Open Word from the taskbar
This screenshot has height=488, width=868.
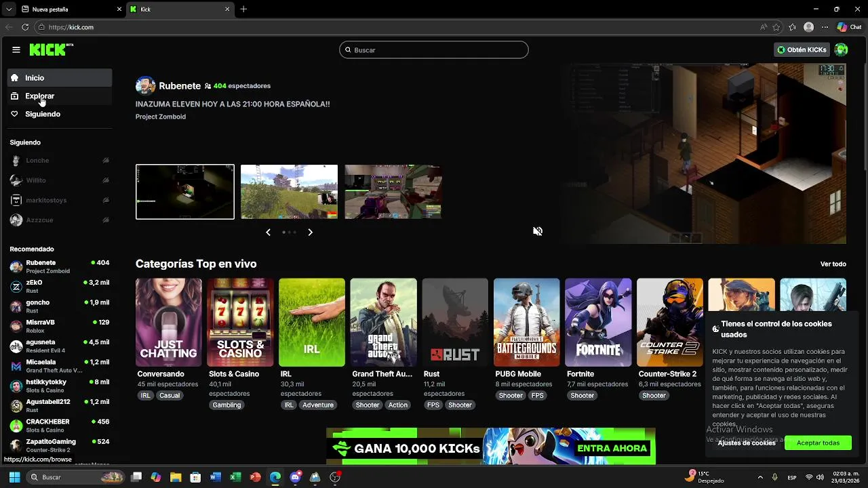pyautogui.click(x=216, y=477)
